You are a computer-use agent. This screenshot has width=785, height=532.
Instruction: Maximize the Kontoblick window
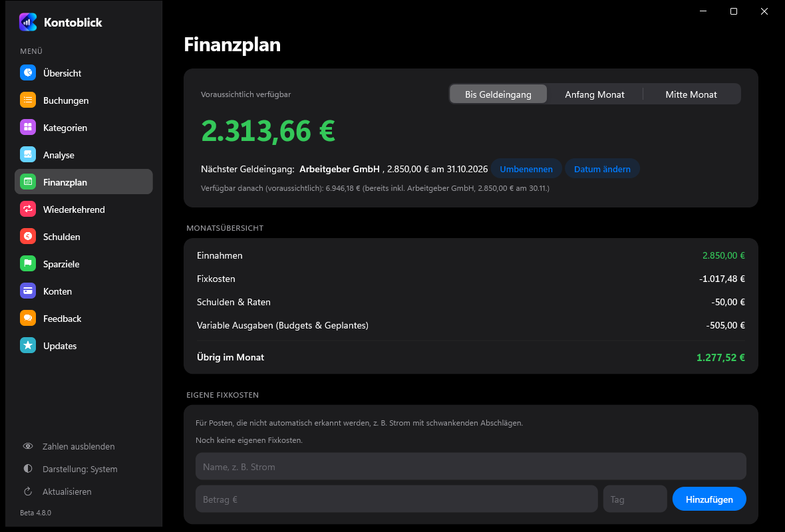point(733,11)
